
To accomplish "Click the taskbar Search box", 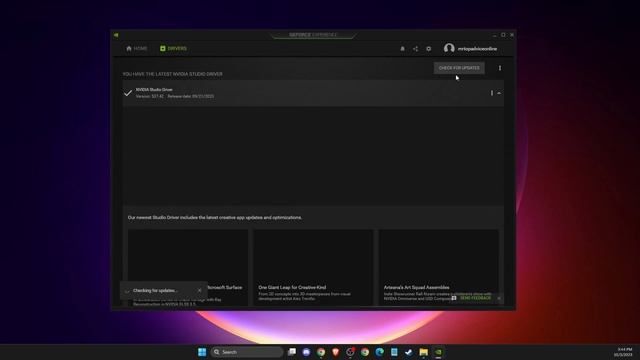I will [247, 352].
